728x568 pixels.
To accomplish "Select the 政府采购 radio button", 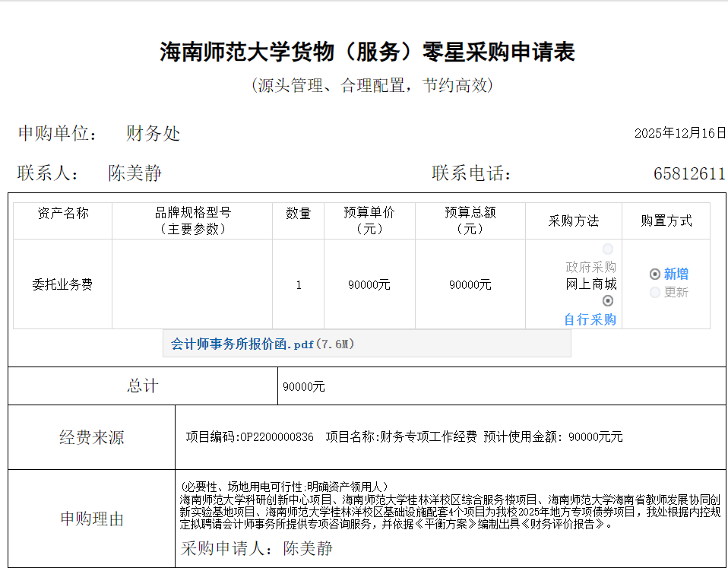I will (608, 249).
